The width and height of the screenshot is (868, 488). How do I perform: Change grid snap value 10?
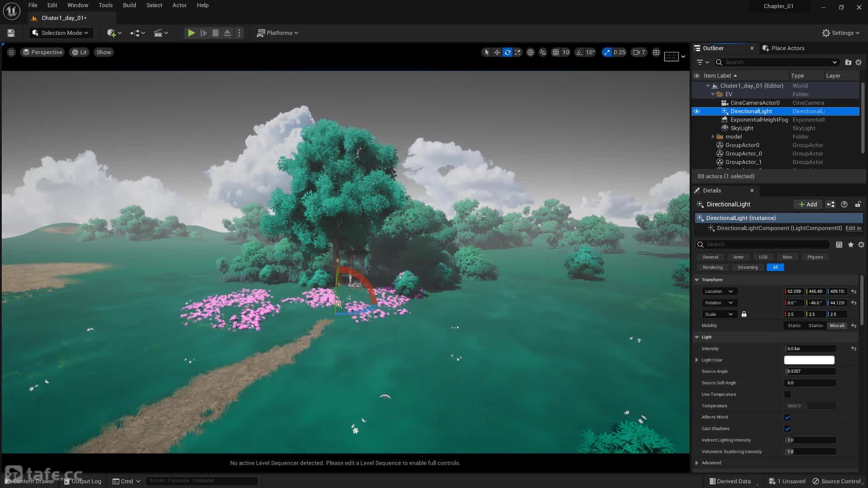[x=566, y=52]
